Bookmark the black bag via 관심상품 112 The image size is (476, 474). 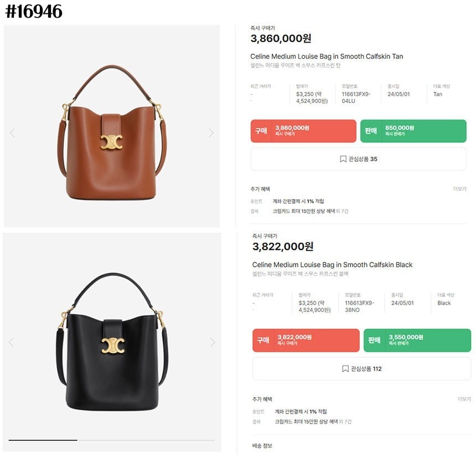361,369
